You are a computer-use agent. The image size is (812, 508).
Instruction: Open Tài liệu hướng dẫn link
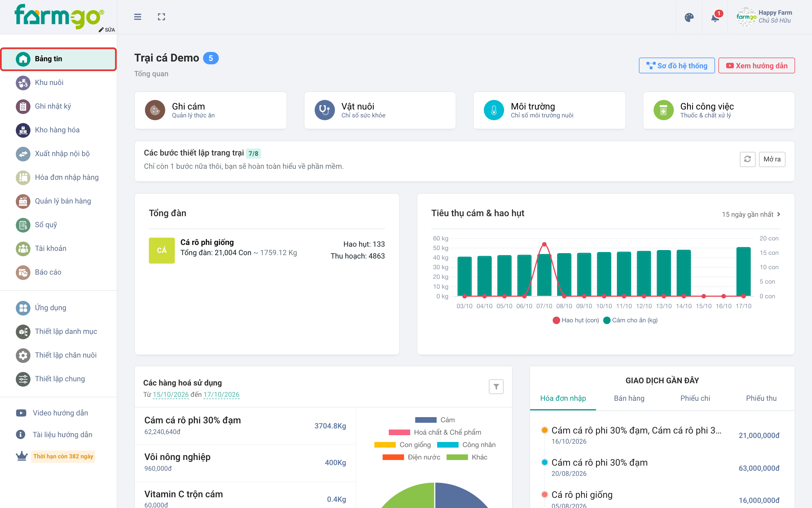(54, 434)
